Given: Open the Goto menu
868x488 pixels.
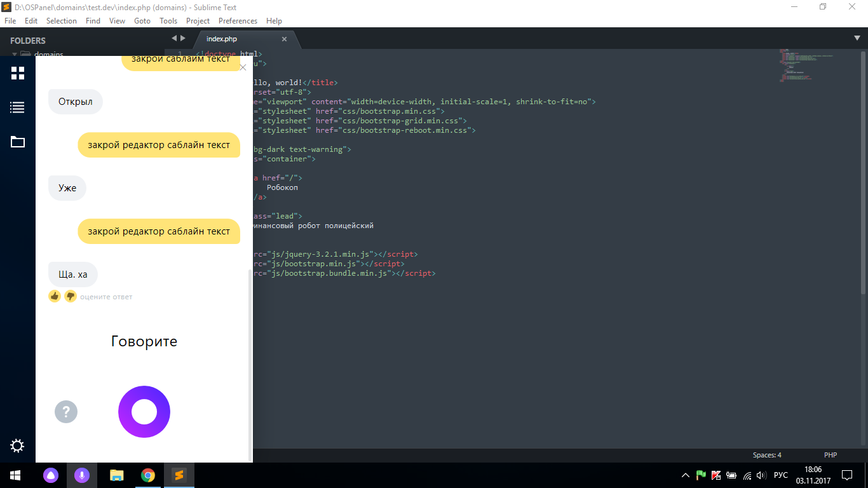Looking at the screenshot, I should point(142,21).
